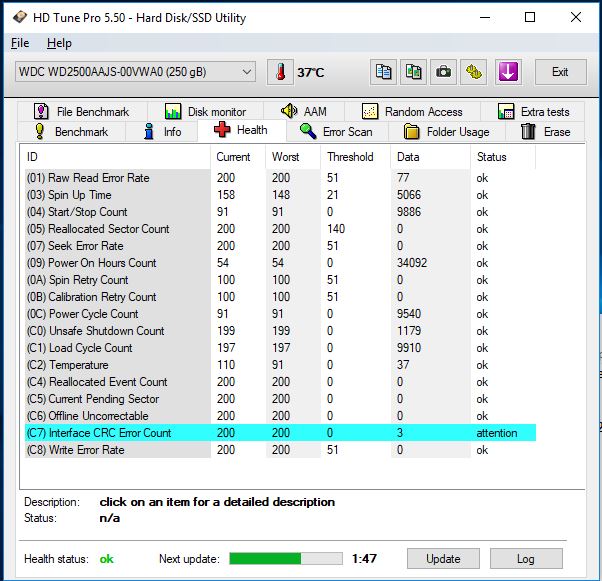Click the Threshold column header
Viewport: 602px width, 581px height.
point(356,157)
